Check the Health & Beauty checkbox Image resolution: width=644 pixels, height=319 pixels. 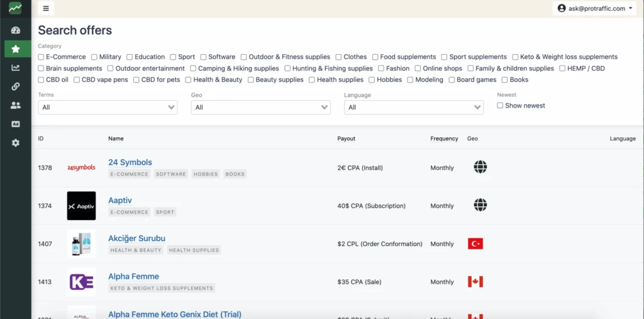188,80
